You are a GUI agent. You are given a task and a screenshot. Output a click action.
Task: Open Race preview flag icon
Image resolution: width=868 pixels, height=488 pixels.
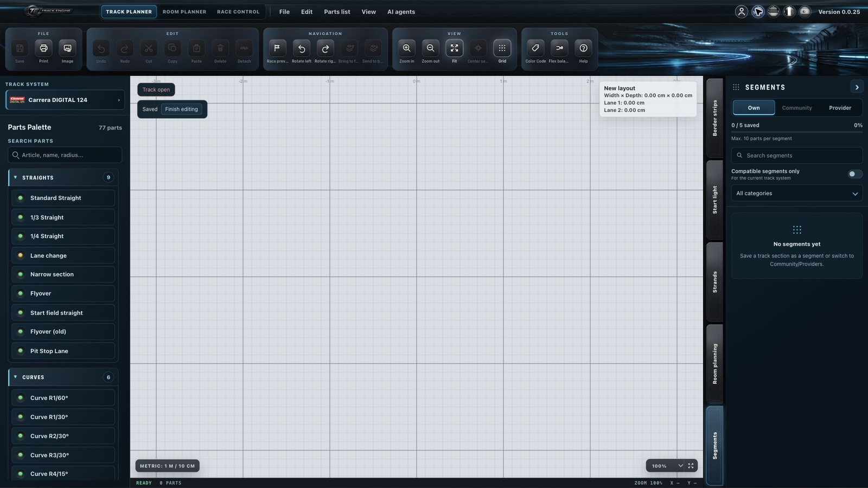point(277,48)
